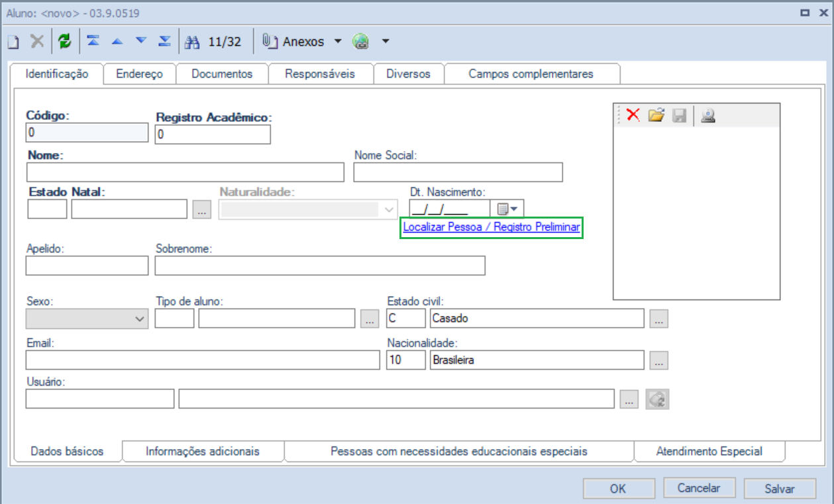Open the Informações adicionais bottom tab

pyautogui.click(x=203, y=452)
